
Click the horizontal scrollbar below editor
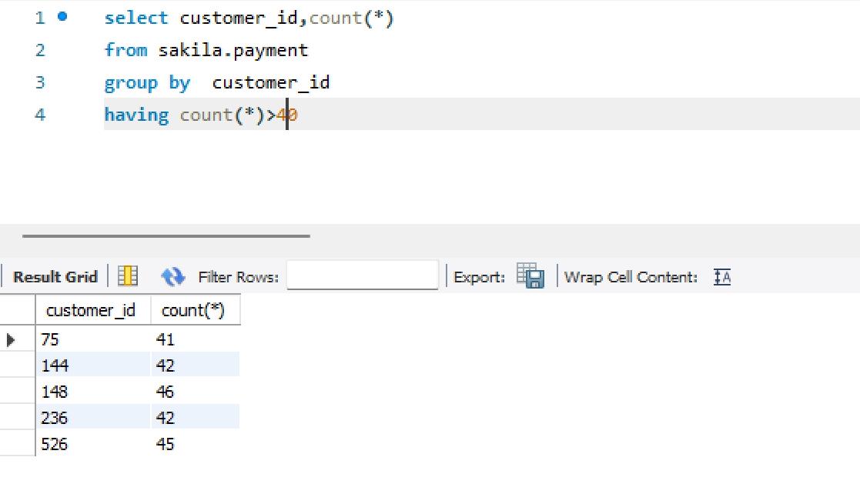tap(166, 236)
